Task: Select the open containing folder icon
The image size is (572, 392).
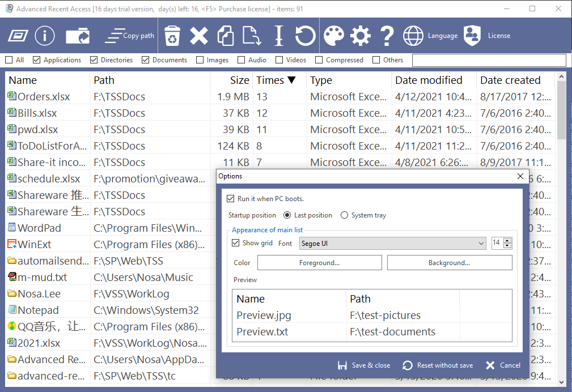Action: (78, 35)
